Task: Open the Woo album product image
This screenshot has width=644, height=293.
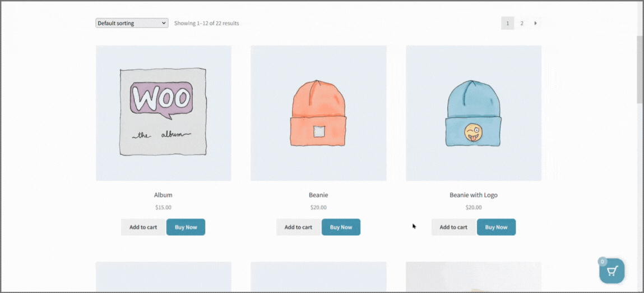Action: coord(164,113)
